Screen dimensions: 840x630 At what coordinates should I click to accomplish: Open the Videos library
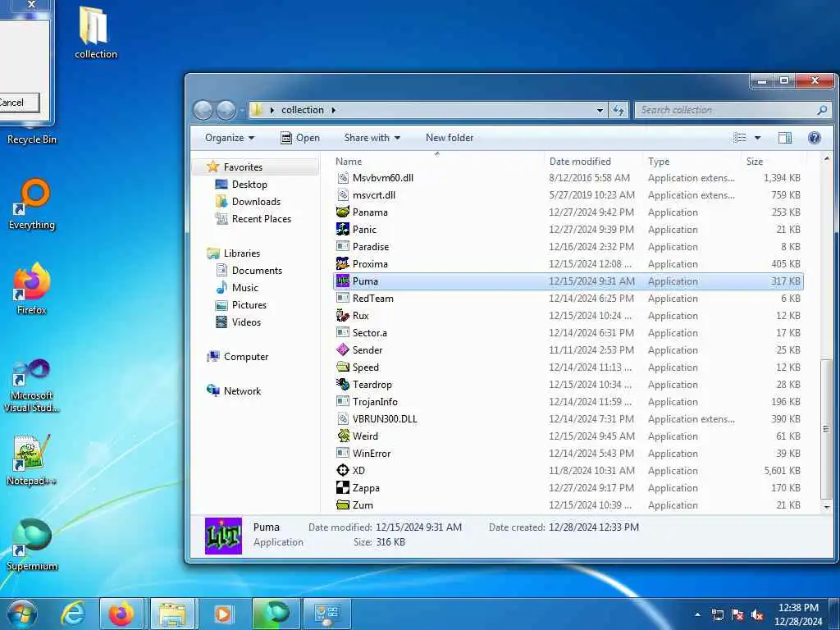246,322
